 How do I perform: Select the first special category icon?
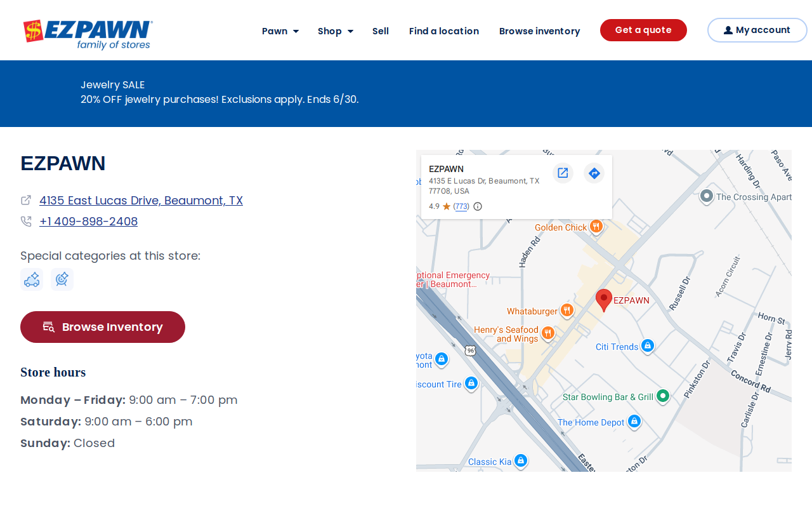[32, 279]
